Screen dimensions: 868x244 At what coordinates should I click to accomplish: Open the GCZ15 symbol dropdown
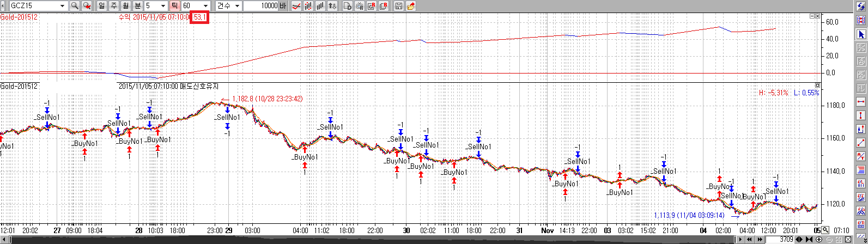(62, 6)
